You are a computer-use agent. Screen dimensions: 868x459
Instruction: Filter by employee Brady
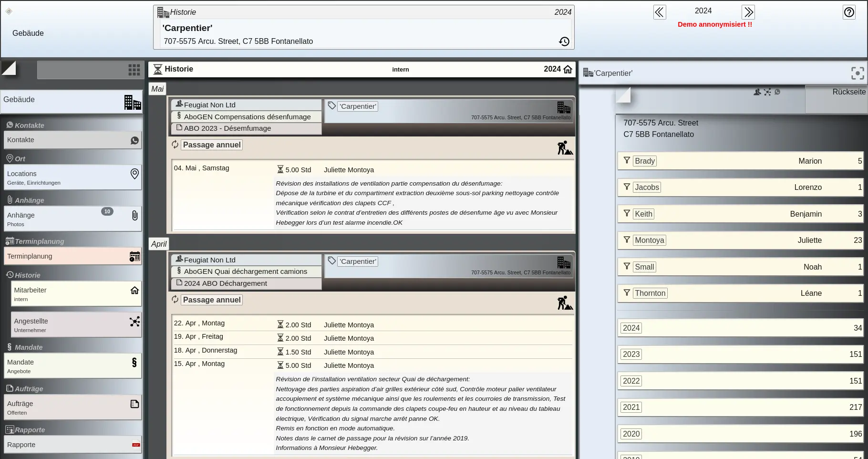741,161
